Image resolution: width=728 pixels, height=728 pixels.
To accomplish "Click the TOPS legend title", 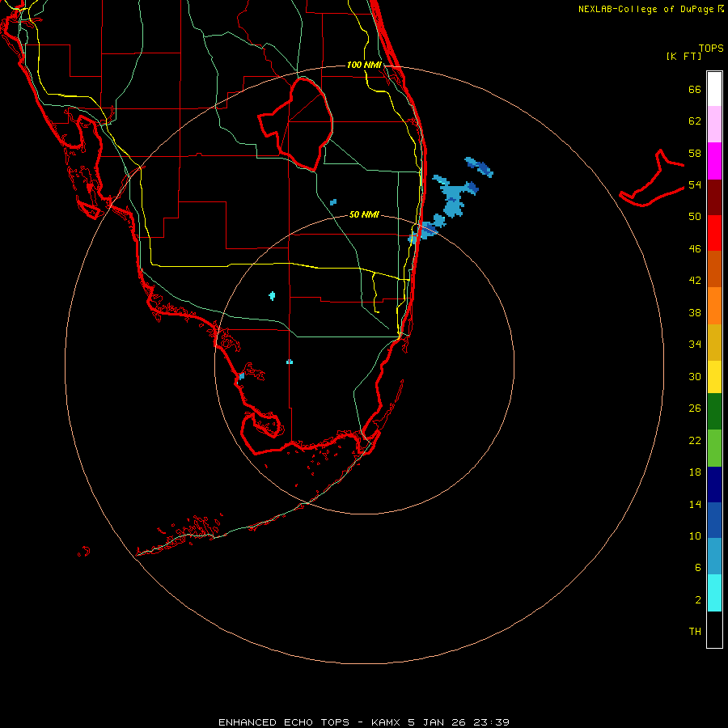I will coord(711,48).
